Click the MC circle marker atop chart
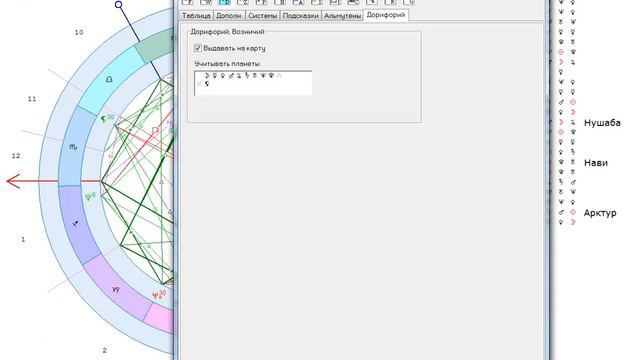This screenshot has height=360, width=640. tap(118, 4)
